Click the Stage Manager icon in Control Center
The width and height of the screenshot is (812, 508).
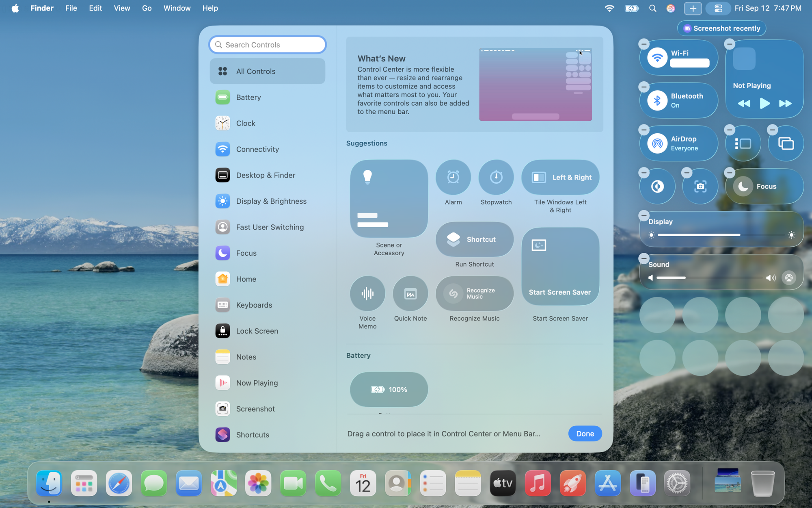pyautogui.click(x=743, y=143)
